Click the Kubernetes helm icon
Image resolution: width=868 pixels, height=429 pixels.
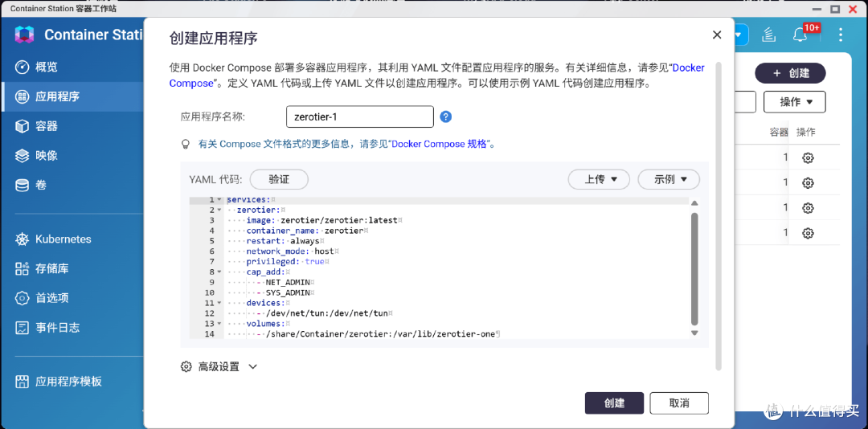(22, 239)
